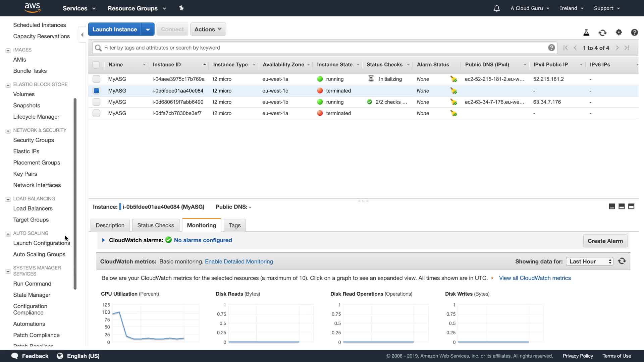This screenshot has height=362, width=644.
Task: Open the Actions dropdown
Action: click(x=208, y=29)
